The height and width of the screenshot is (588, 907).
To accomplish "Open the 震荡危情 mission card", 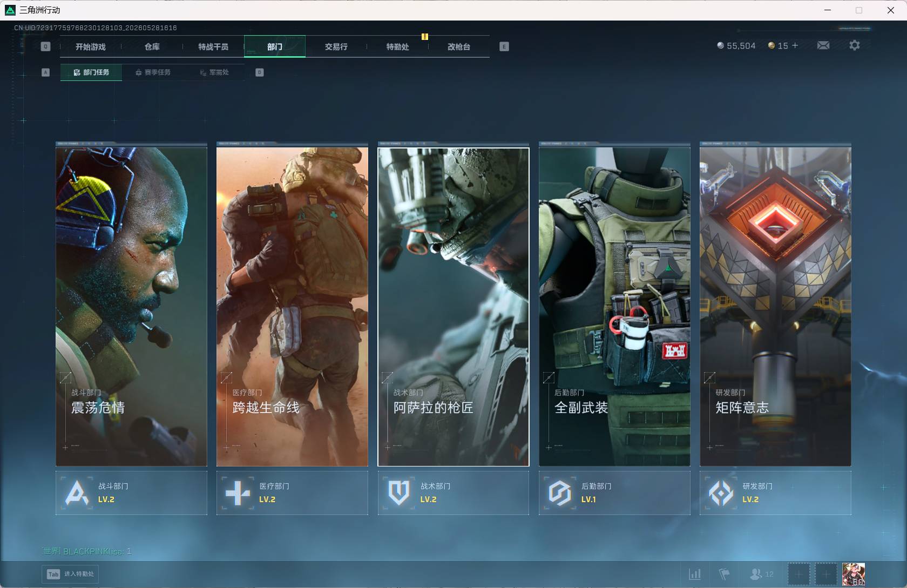I will [131, 307].
